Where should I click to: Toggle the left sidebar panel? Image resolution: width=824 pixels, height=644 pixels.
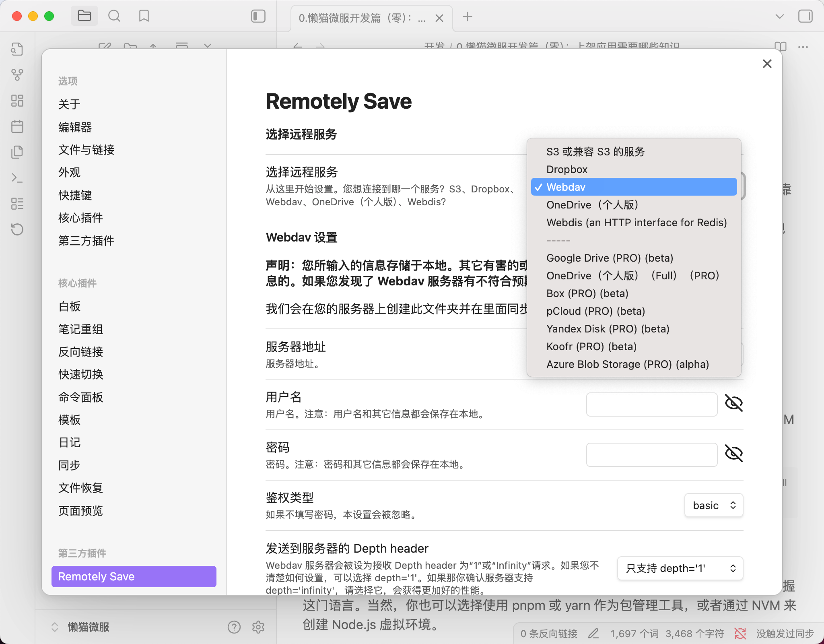(x=258, y=16)
